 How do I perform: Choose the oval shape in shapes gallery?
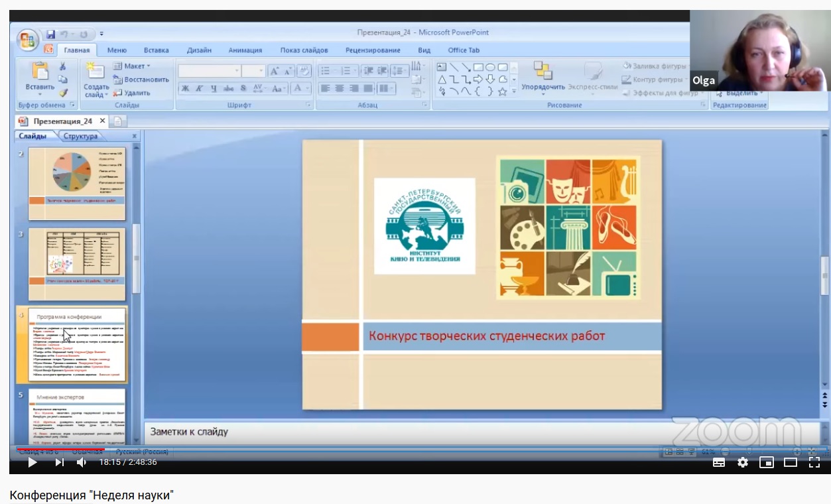point(490,67)
